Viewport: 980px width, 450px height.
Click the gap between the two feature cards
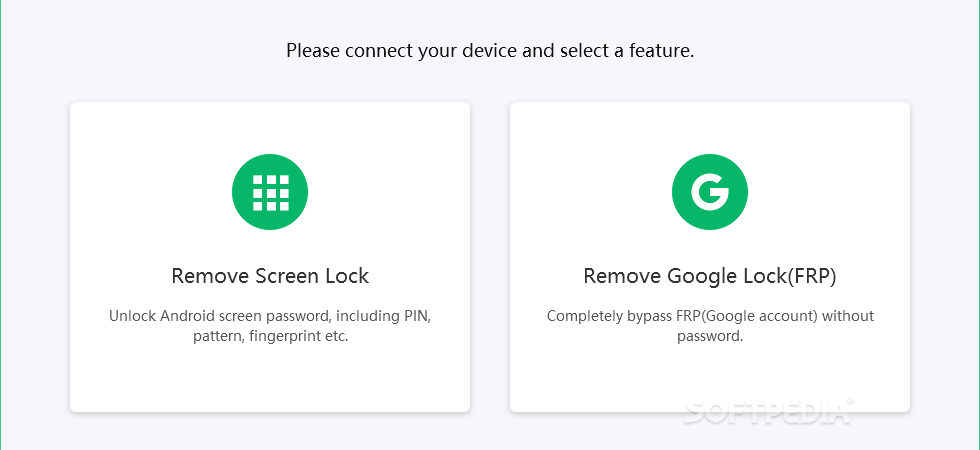490,257
